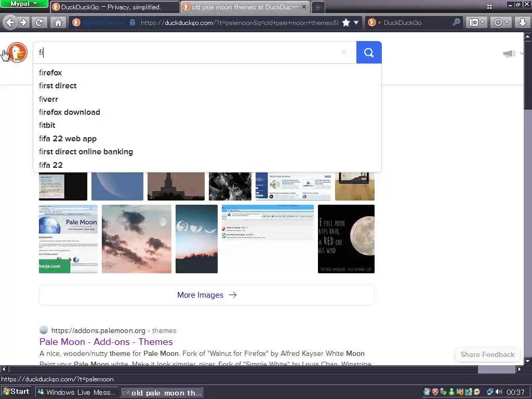Image resolution: width=532 pixels, height=399 pixels.
Task: Go back with the Back arrow button
Action: tap(10, 23)
